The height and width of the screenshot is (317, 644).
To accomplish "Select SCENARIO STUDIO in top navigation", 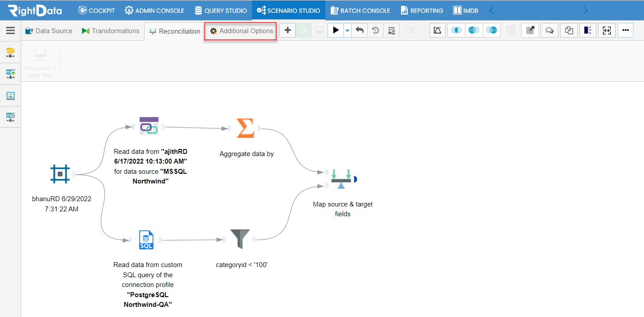I will (289, 10).
